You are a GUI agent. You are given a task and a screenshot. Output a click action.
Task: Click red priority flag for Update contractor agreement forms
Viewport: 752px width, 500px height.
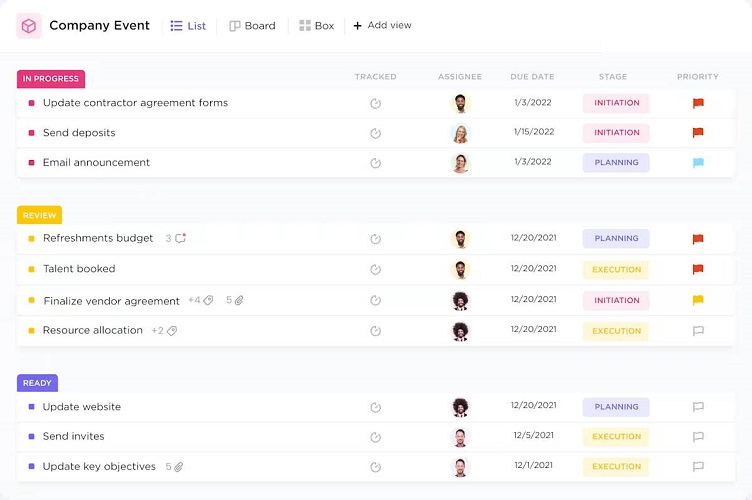point(698,103)
